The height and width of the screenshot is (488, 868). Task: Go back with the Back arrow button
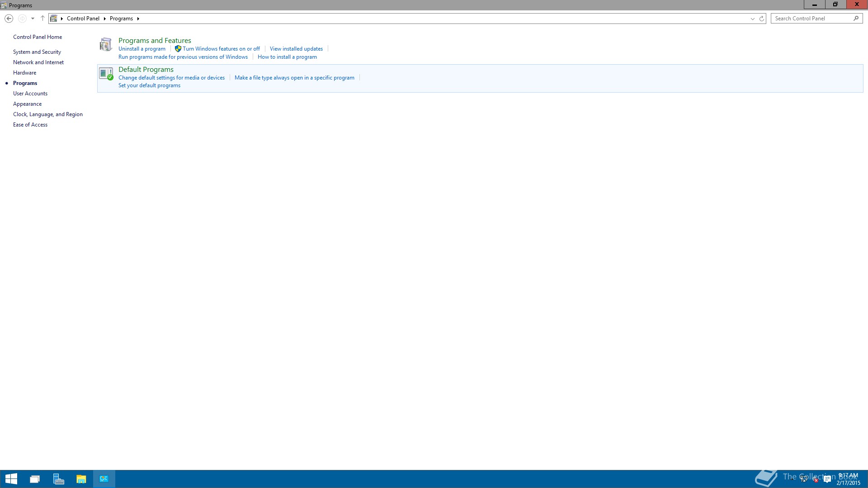[9, 19]
